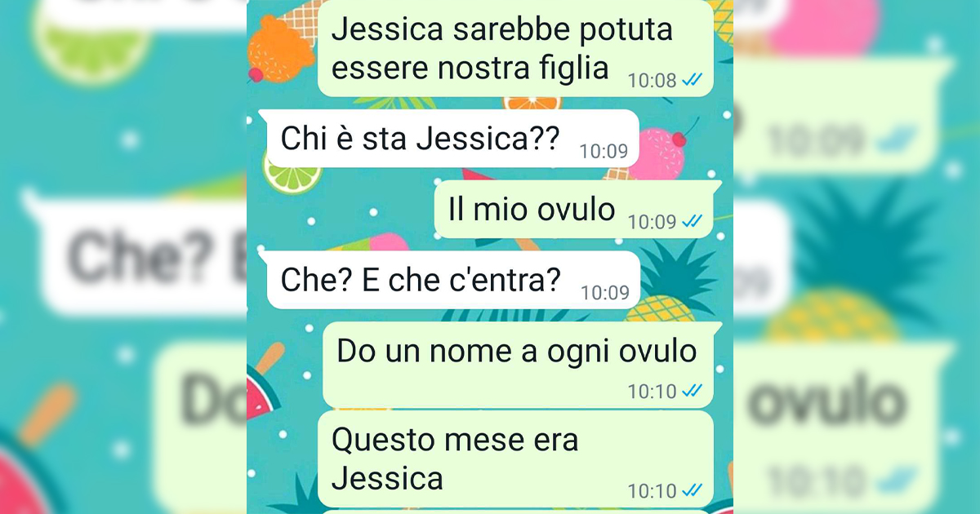Click the read ticks on 'Do un nome a ogni ovulo'
This screenshot has height=514, width=980.
[x=693, y=391]
